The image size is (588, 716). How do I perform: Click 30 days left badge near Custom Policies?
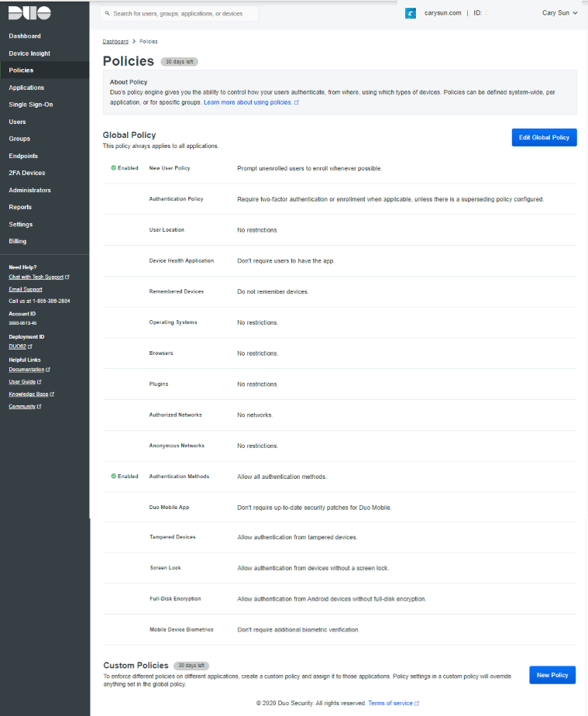[191, 666]
